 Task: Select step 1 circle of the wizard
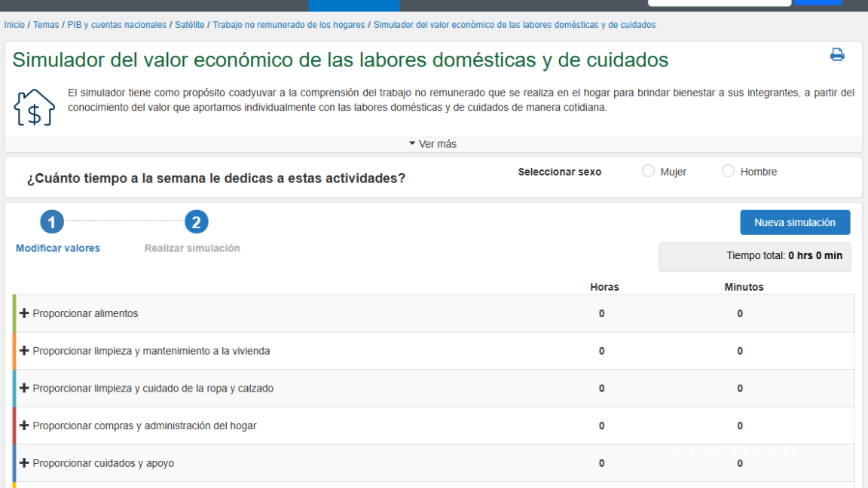(51, 222)
